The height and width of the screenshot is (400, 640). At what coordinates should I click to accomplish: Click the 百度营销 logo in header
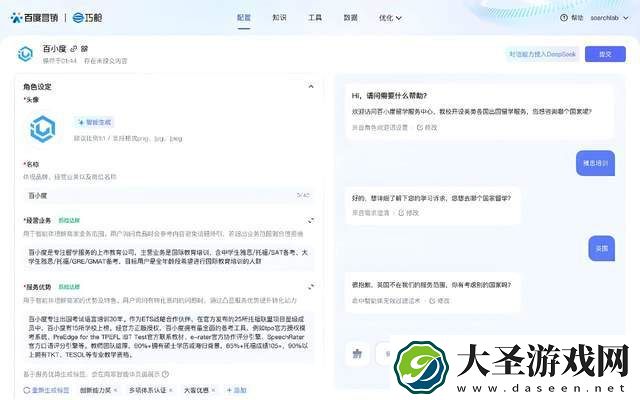pyautogui.click(x=34, y=18)
